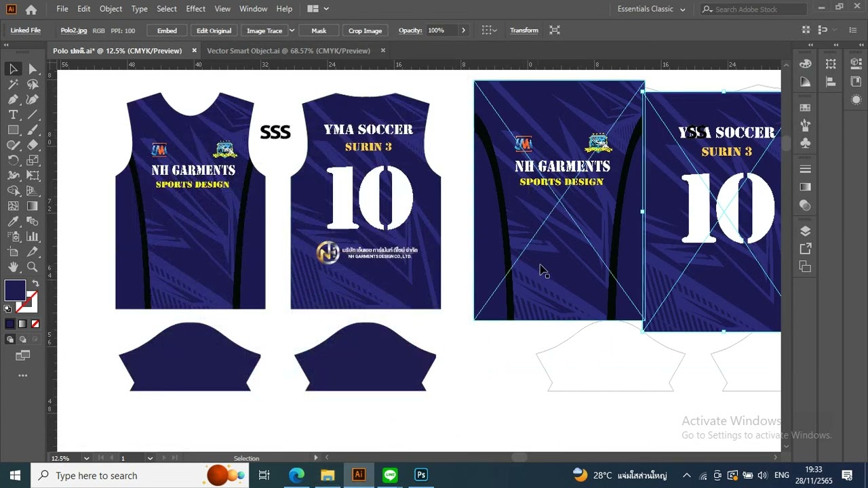Click the navy Fill color swatch

click(15, 290)
